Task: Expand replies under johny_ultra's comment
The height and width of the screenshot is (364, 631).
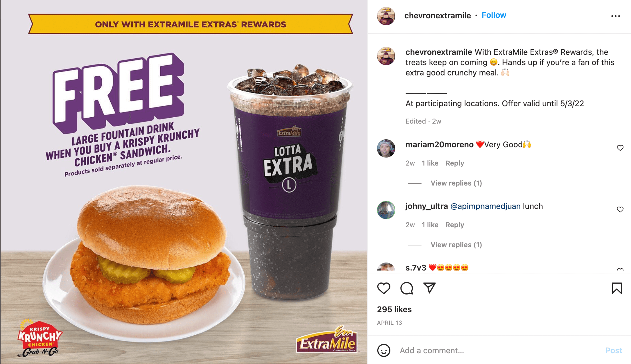Action: (x=456, y=244)
